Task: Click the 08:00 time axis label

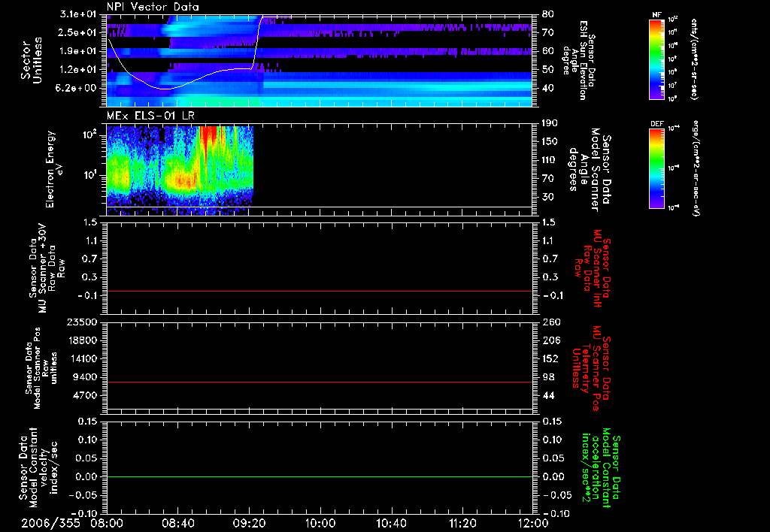Action: tap(107, 523)
